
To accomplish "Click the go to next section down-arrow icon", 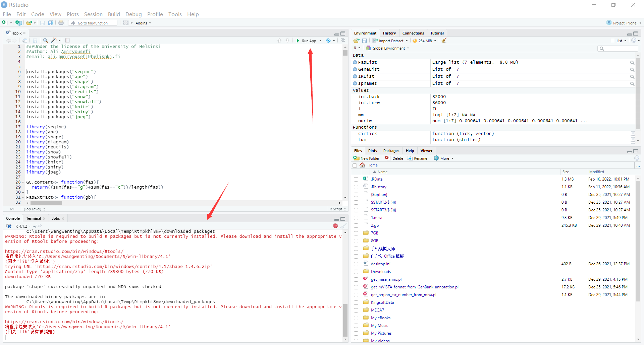I will pyautogui.click(x=287, y=41).
